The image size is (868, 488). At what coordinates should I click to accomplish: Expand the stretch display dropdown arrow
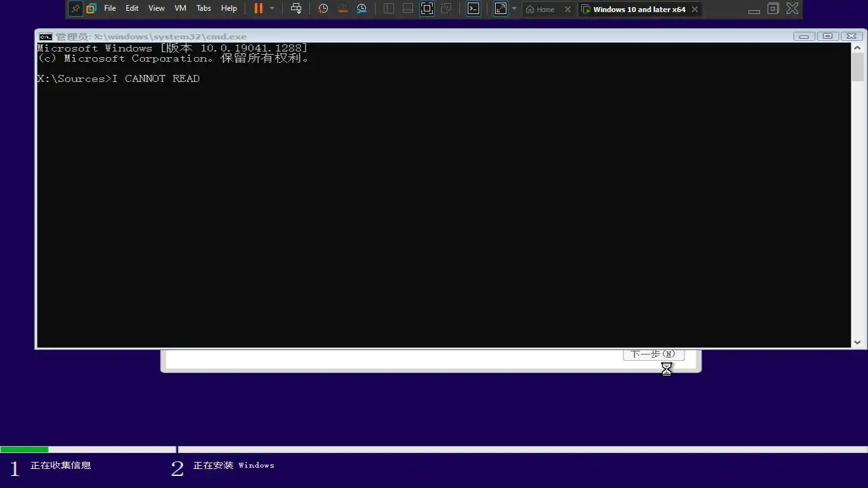(514, 9)
